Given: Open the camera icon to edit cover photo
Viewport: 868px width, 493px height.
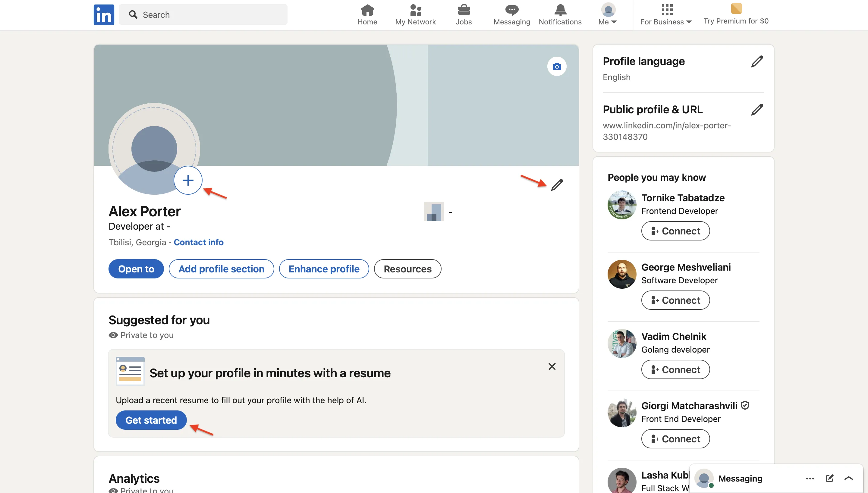Looking at the screenshot, I should [557, 66].
